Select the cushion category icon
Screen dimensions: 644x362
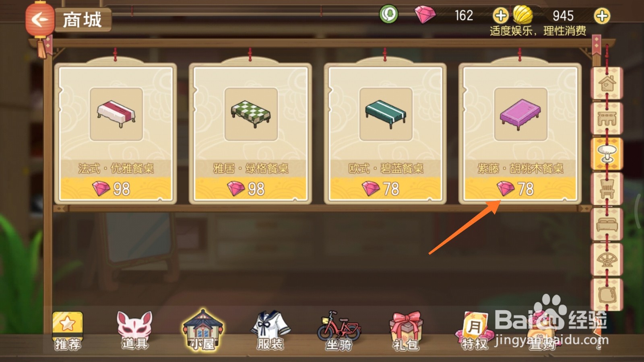tap(607, 294)
